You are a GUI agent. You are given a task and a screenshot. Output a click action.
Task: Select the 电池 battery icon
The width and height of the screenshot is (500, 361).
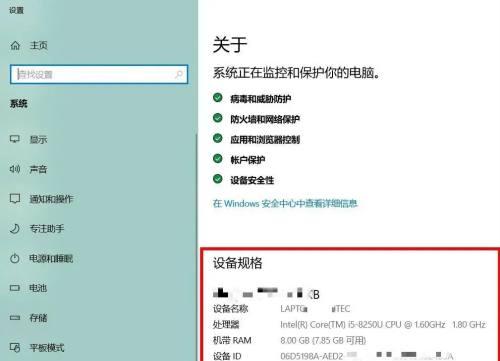15,288
